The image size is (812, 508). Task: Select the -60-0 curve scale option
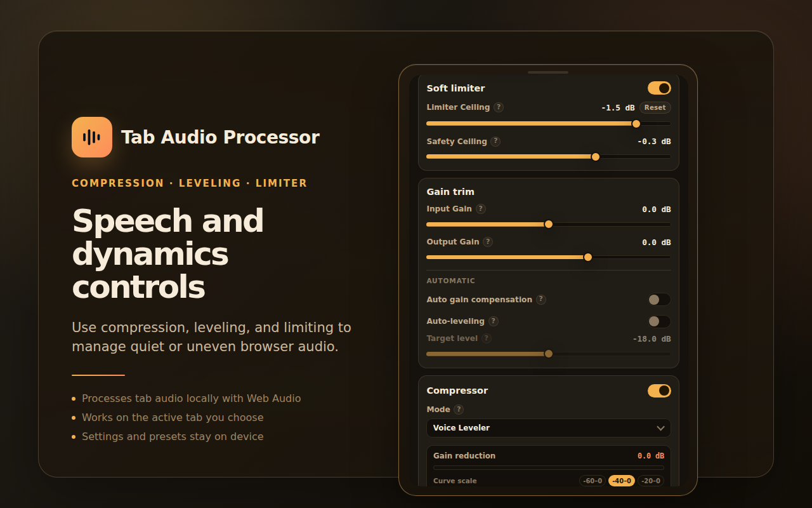593,481
